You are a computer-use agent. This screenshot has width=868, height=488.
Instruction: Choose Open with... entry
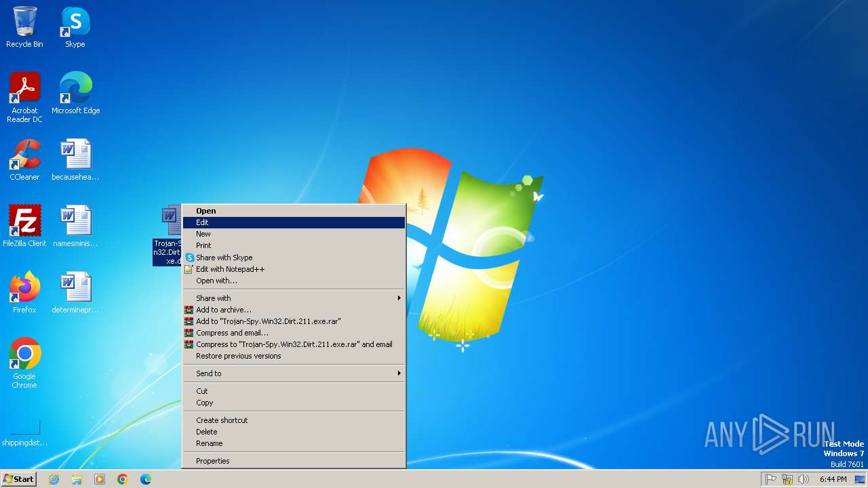[x=294, y=281]
